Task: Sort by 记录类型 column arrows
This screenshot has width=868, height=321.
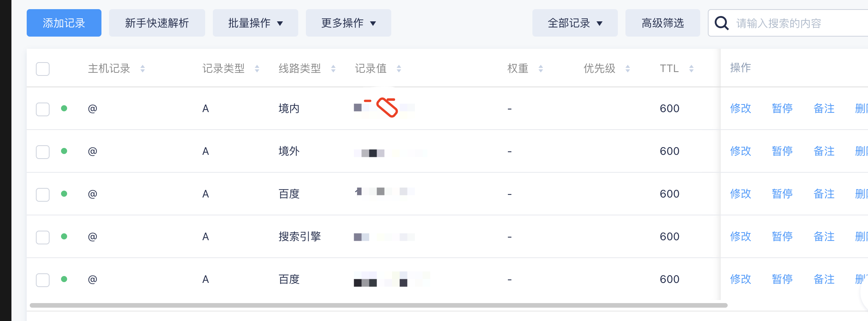Action: click(257, 69)
